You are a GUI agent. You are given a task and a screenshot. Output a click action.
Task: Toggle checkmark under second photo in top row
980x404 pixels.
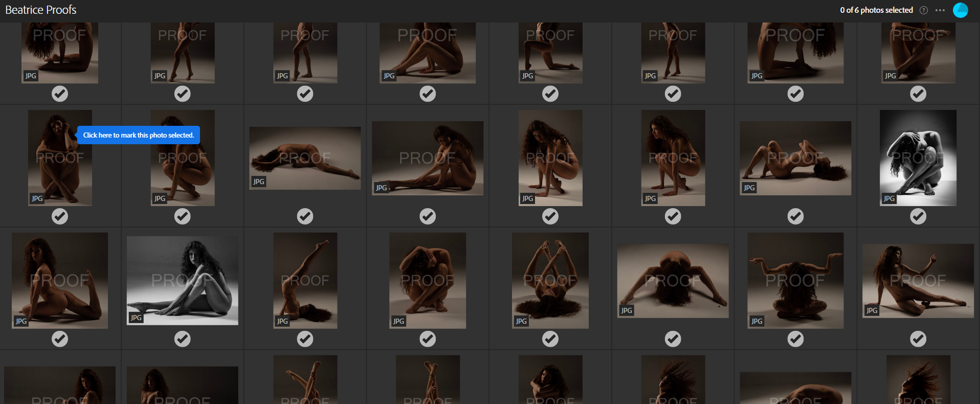point(183,94)
